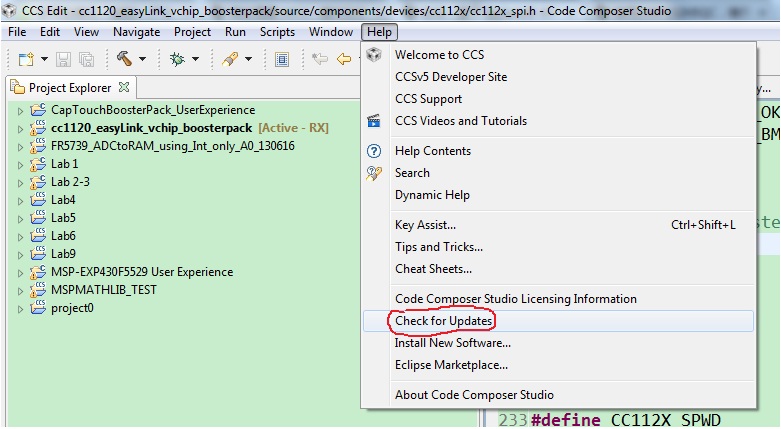
Task: Expand the cc1120_easyLink_vchip_boosterpack project
Action: pos(20,129)
